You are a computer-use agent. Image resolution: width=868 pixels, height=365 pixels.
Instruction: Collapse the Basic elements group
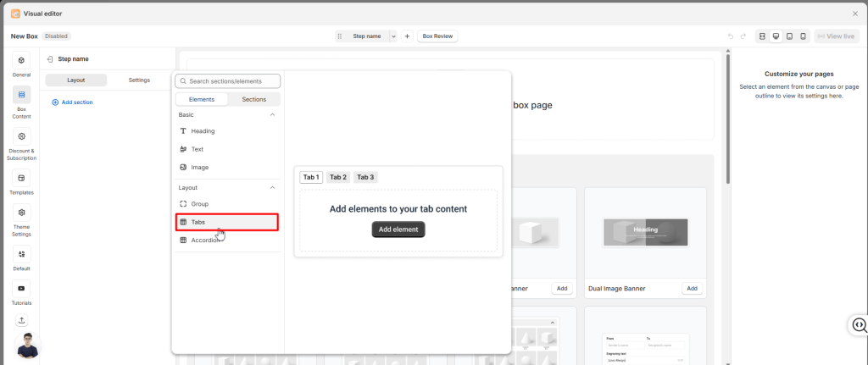click(x=272, y=114)
